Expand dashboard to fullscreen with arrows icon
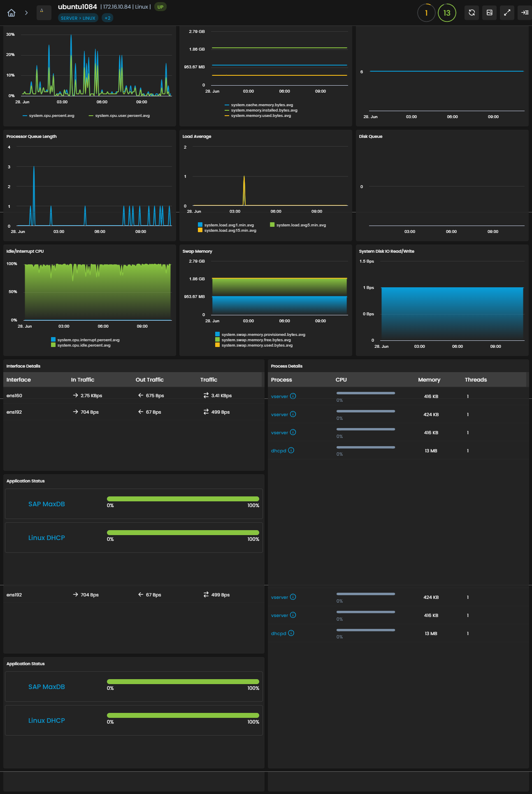532x794 pixels. pos(507,13)
